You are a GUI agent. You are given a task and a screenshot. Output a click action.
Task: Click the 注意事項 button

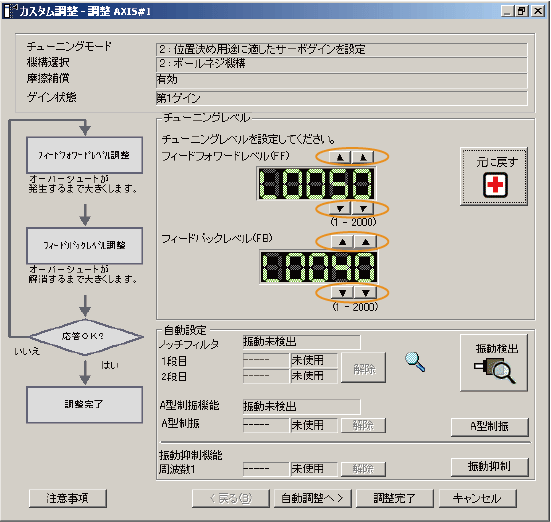tap(67, 498)
